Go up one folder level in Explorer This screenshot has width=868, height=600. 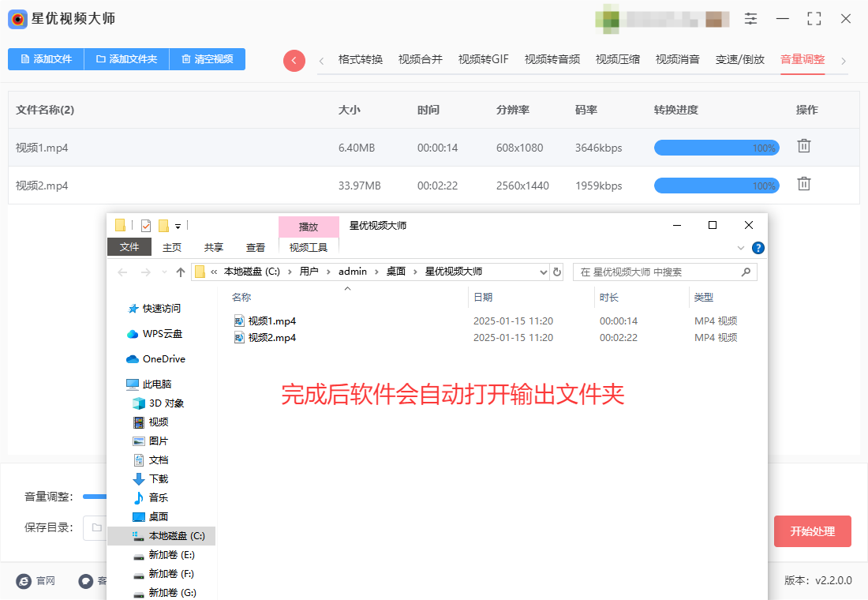[x=181, y=272]
